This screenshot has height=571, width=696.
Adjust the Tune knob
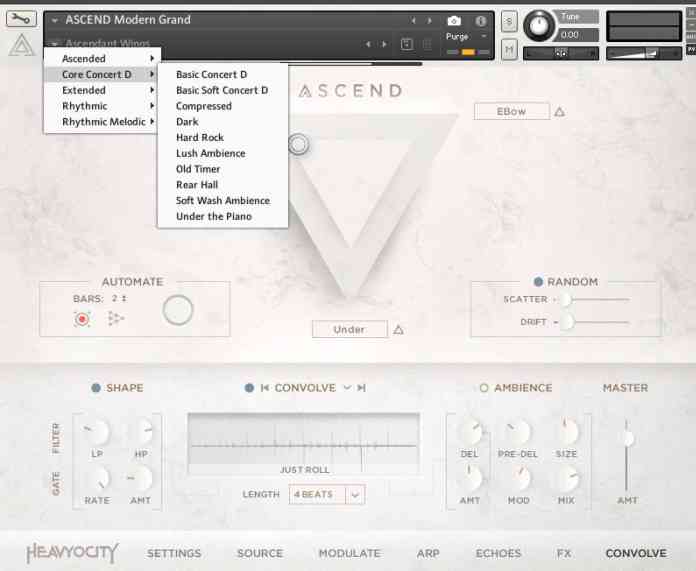coord(539,26)
